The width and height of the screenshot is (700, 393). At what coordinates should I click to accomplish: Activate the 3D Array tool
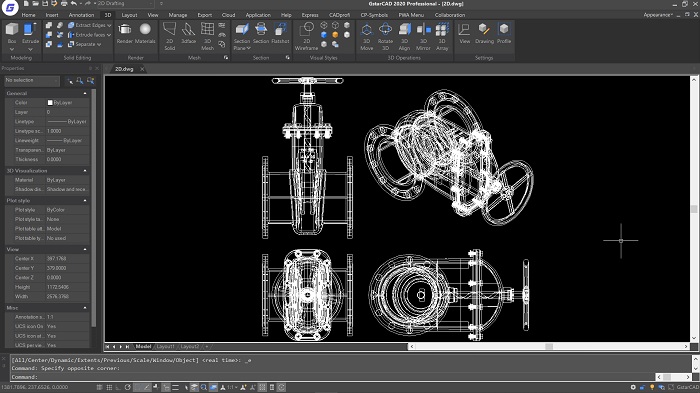point(442,36)
